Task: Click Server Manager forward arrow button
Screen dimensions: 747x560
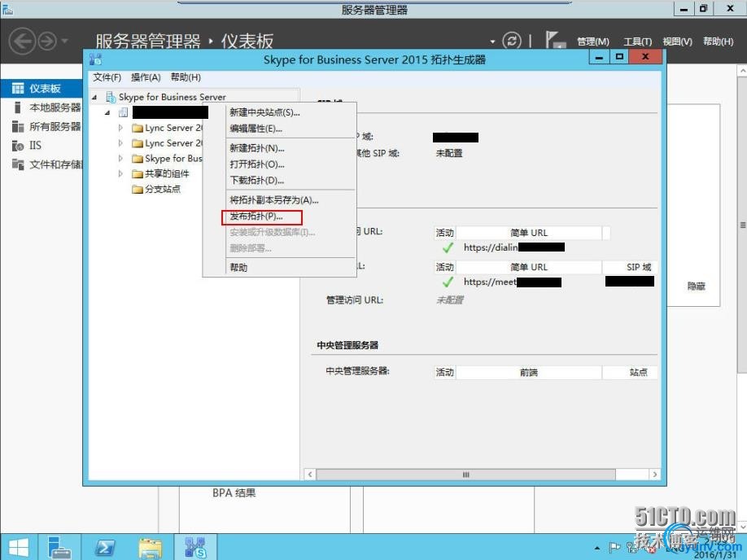Action: click(47, 41)
